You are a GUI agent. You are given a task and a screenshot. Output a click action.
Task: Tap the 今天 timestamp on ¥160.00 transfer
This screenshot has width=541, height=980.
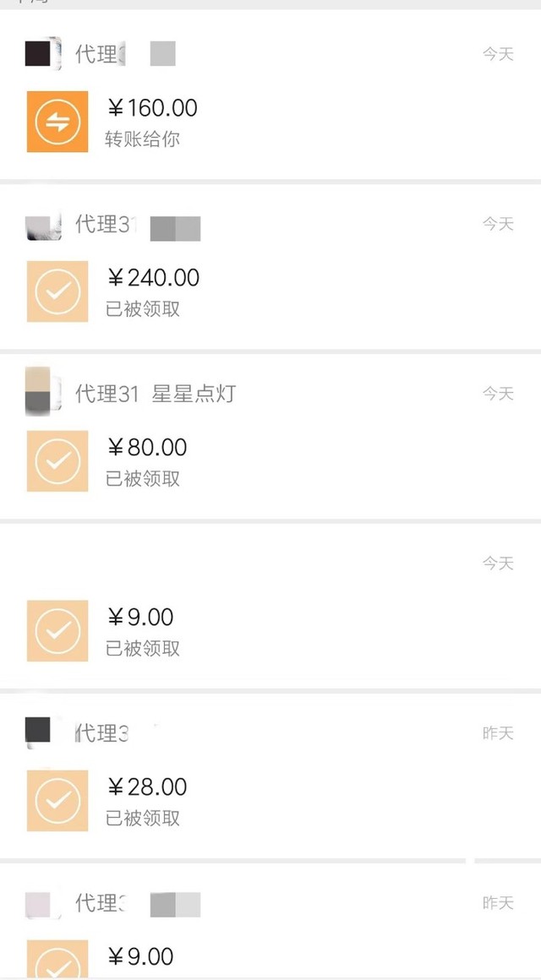pyautogui.click(x=498, y=54)
